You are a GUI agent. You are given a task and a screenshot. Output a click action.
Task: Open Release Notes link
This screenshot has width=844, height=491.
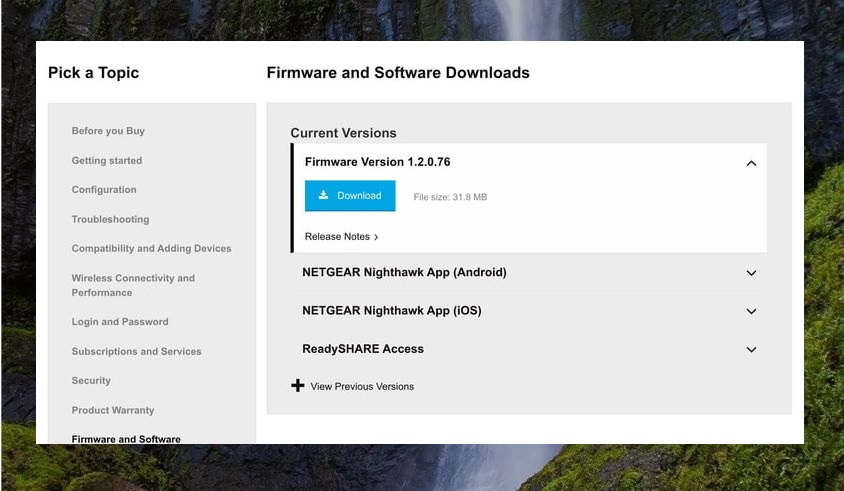[x=341, y=236]
